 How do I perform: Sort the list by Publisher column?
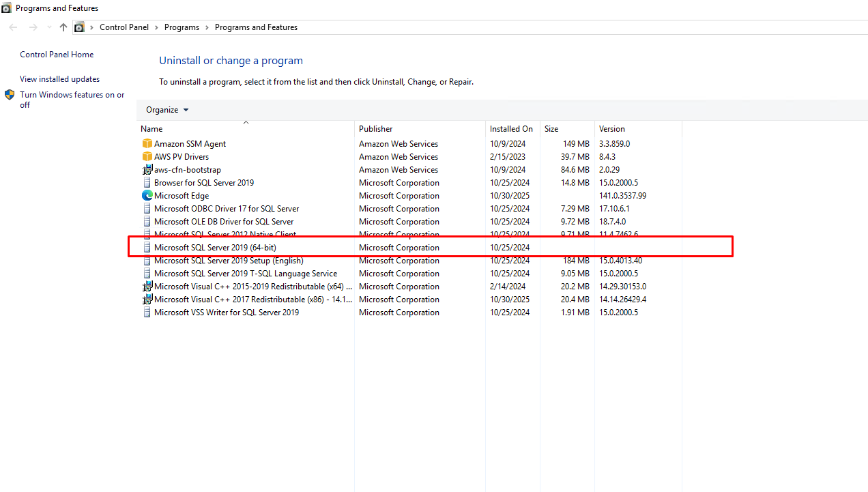(x=376, y=129)
